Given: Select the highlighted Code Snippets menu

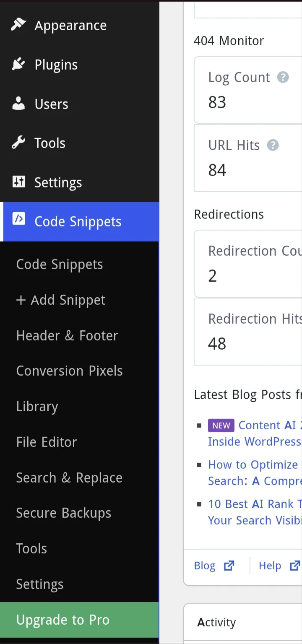Looking at the screenshot, I should (x=80, y=222).
